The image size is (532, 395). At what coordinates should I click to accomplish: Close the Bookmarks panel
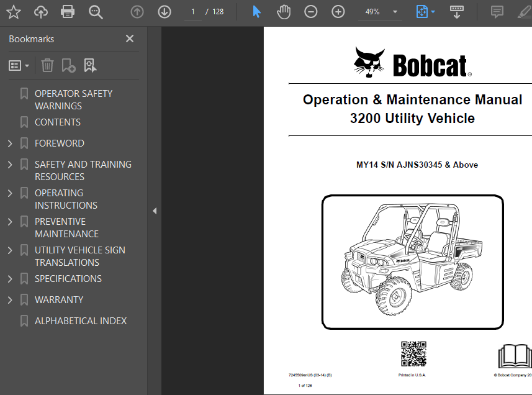click(130, 39)
